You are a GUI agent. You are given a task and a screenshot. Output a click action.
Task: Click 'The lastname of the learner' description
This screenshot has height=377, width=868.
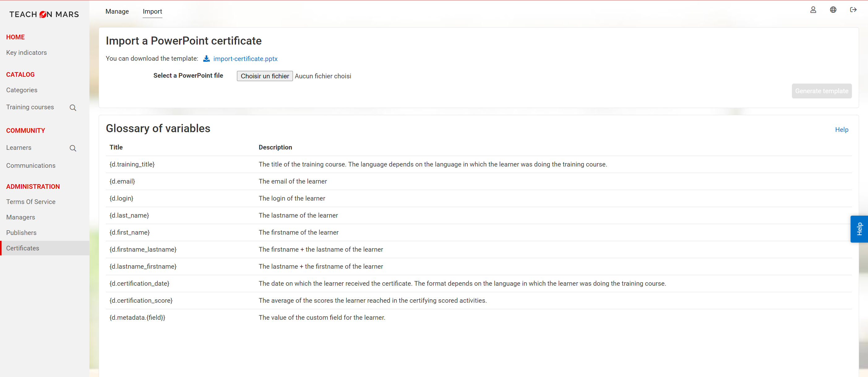[298, 215]
